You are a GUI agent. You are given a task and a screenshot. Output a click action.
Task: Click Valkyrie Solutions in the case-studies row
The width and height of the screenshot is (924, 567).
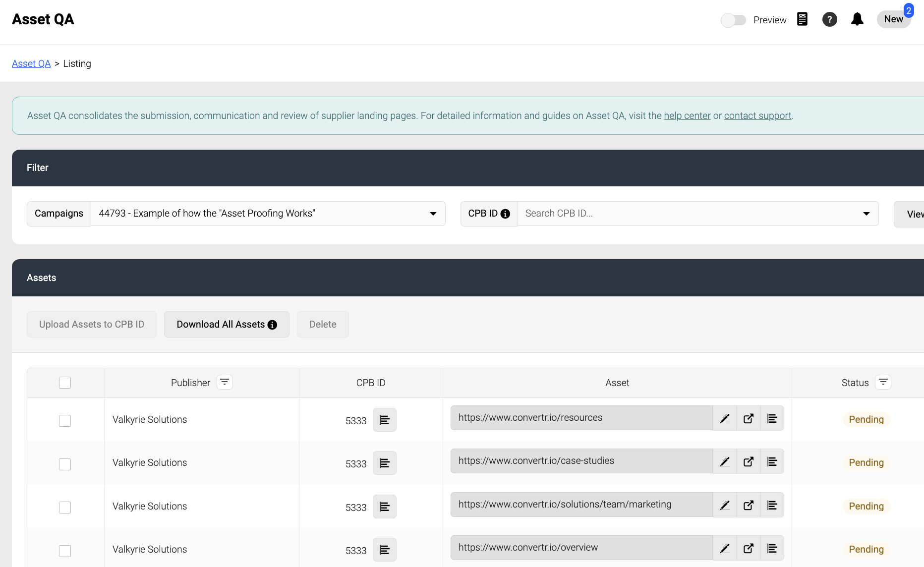point(150,462)
